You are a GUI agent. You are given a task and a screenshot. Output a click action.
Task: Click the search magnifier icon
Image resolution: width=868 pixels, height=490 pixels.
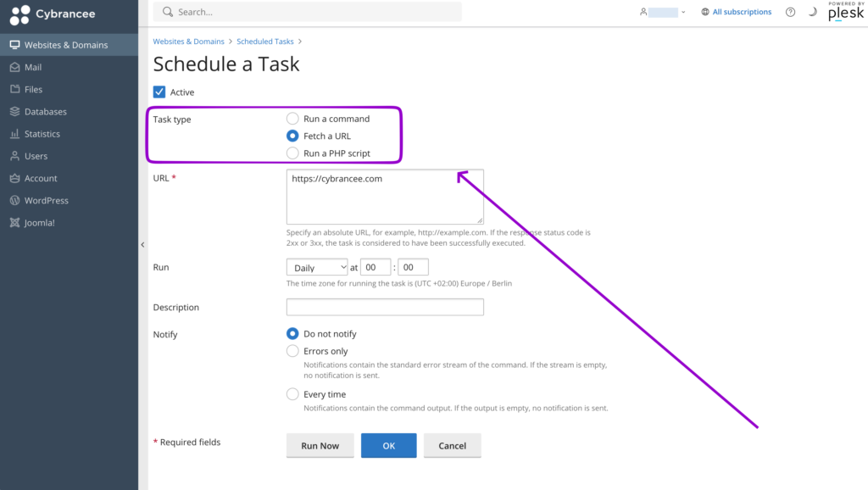tap(168, 12)
